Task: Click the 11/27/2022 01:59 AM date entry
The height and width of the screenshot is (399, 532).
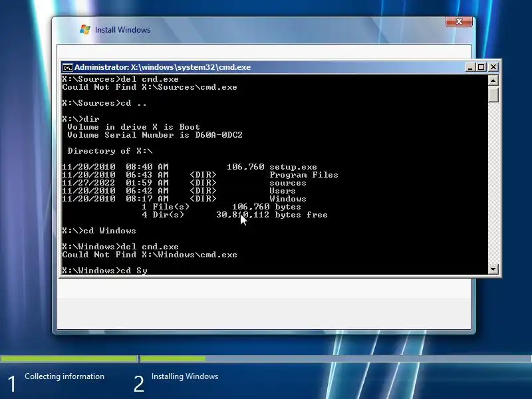Action: click(x=115, y=183)
